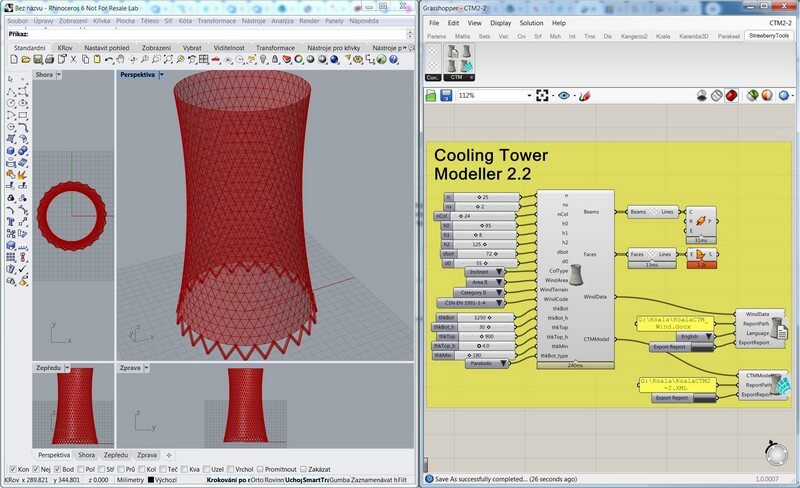The width and height of the screenshot is (800, 488).
Task: Click the sketch brush icon in Grasshopper toolbar
Action: (x=584, y=96)
